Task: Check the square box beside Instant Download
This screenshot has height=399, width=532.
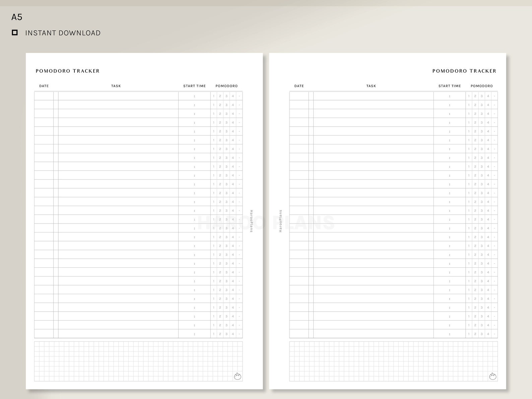Action: 15,32
